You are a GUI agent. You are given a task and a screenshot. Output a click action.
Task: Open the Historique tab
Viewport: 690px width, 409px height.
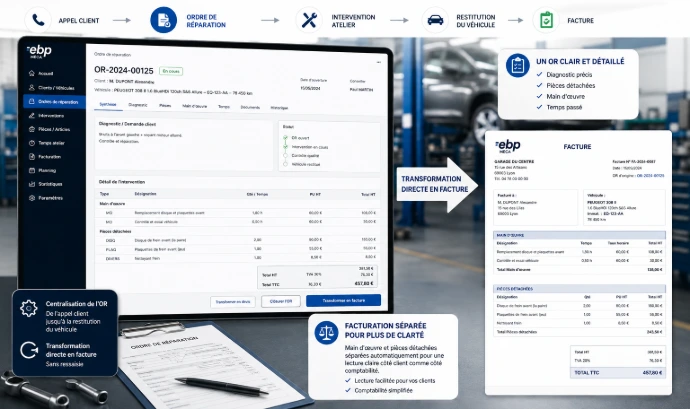[x=279, y=107]
